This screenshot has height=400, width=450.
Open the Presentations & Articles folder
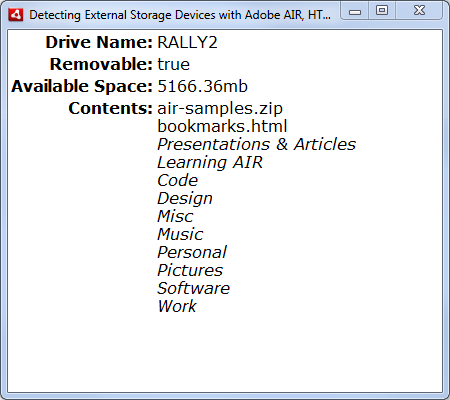click(x=256, y=144)
